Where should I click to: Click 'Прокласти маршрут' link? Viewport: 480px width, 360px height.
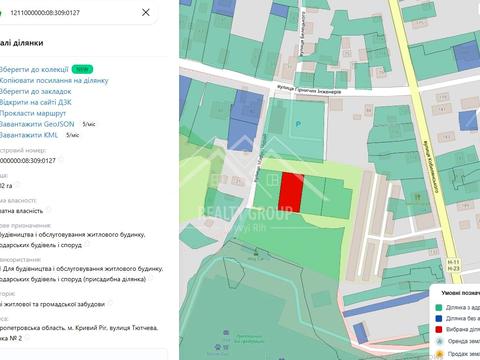click(33, 113)
